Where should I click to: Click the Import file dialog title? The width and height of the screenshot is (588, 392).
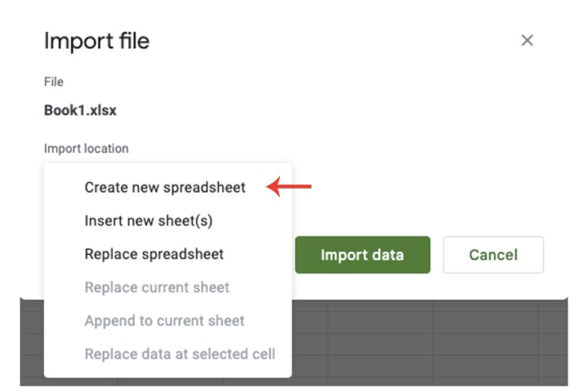pyautogui.click(x=96, y=41)
